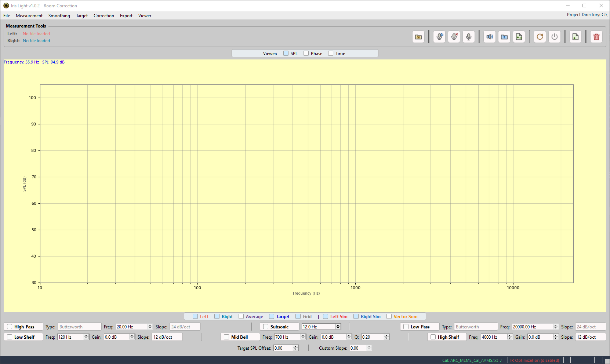This screenshot has height=364, width=610.
Task: Enable the Subsonic filter checkbox
Action: tap(266, 327)
